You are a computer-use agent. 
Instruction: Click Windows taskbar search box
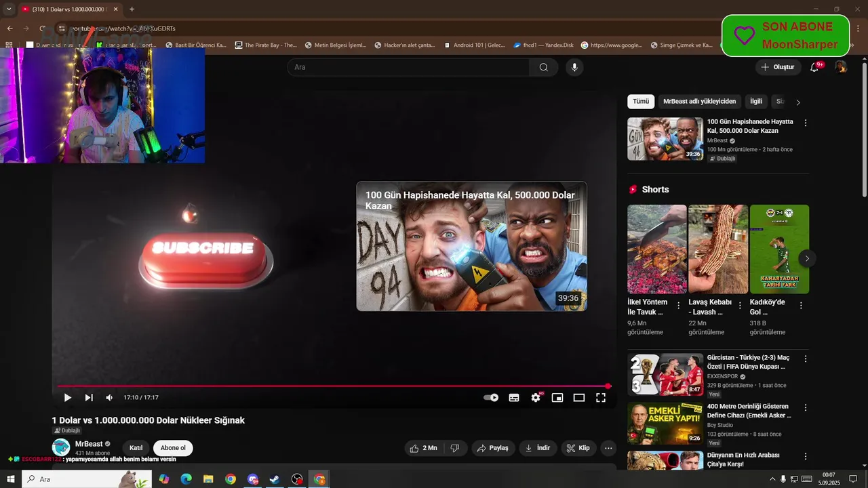coord(86,479)
